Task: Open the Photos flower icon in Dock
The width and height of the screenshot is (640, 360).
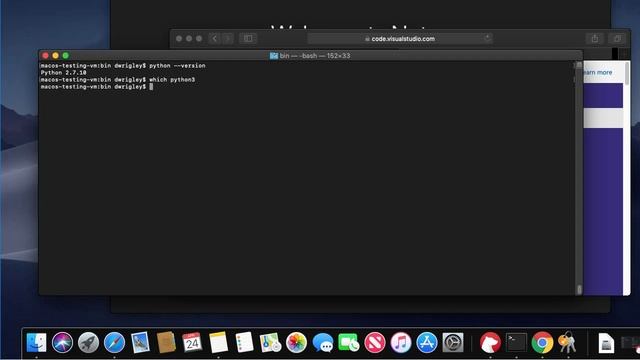Action: click(296, 342)
